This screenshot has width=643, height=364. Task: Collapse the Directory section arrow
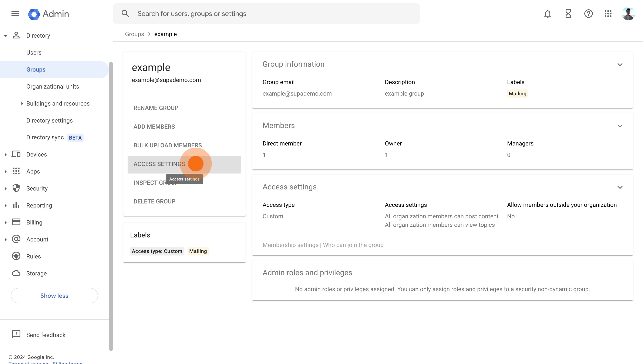click(6, 35)
